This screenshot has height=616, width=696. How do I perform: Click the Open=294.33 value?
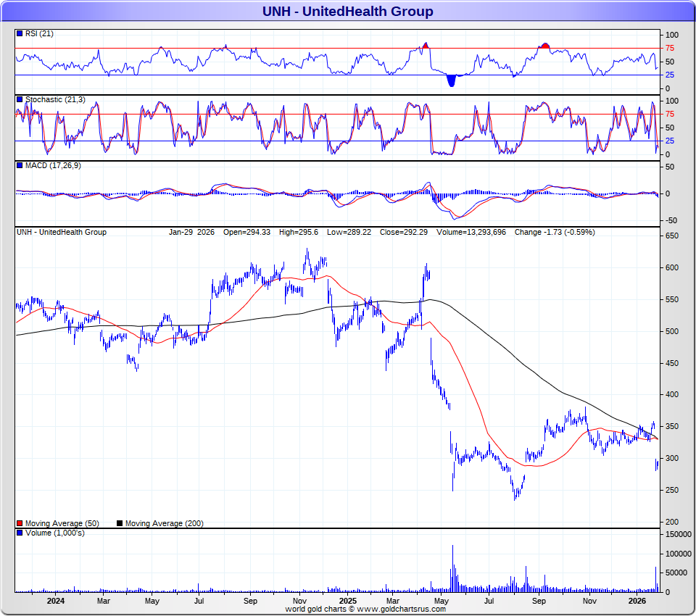[x=246, y=232]
